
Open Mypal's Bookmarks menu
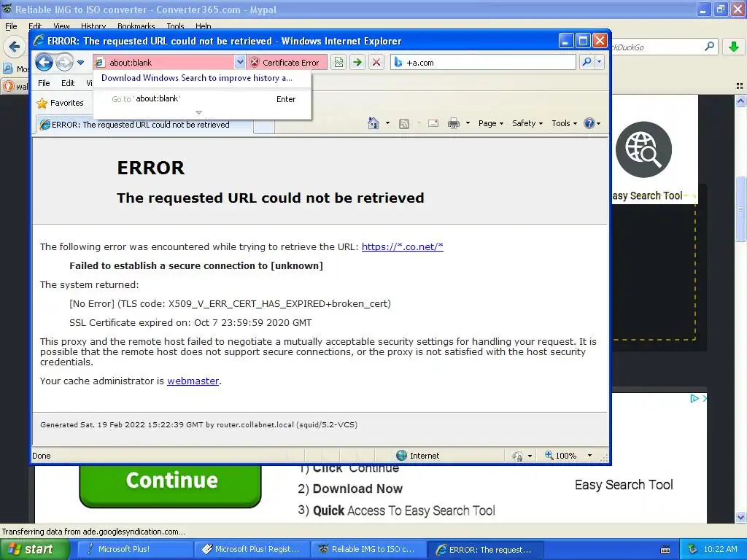tap(136, 26)
